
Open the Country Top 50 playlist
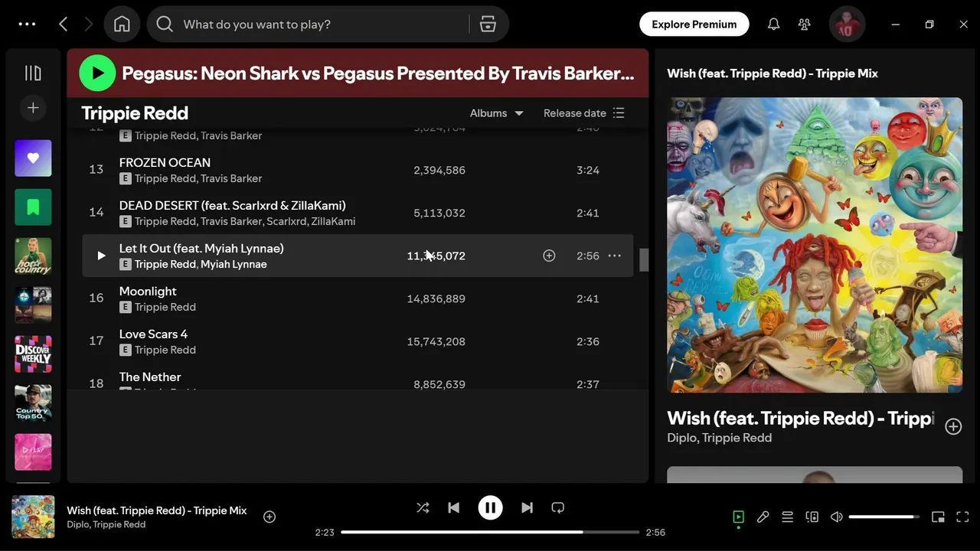pyautogui.click(x=33, y=403)
